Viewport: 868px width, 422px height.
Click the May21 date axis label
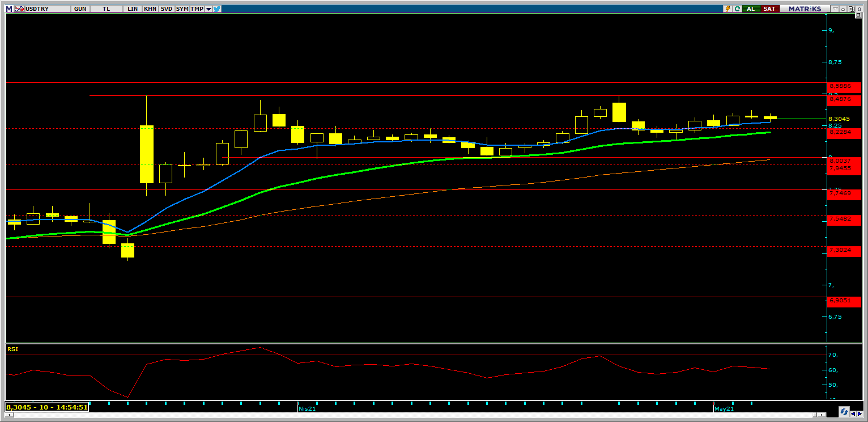tap(724, 408)
